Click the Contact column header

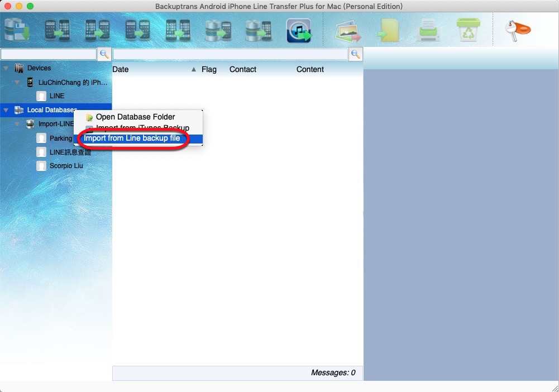pyautogui.click(x=243, y=69)
